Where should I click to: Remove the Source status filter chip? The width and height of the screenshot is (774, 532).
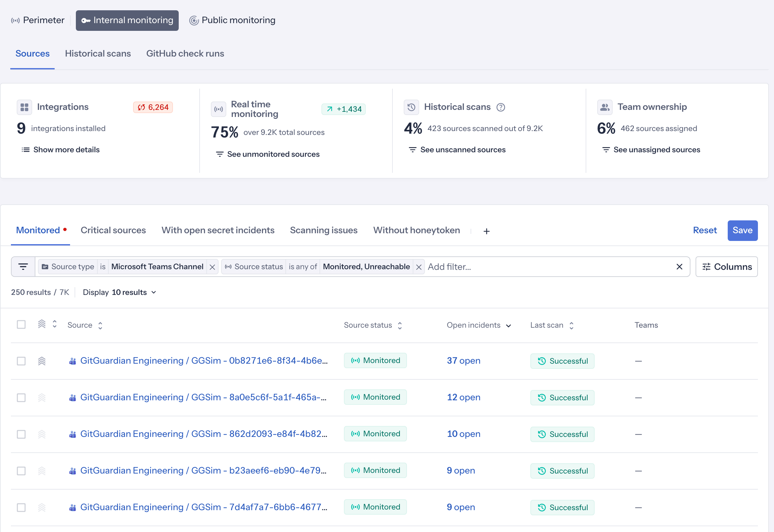click(x=419, y=267)
